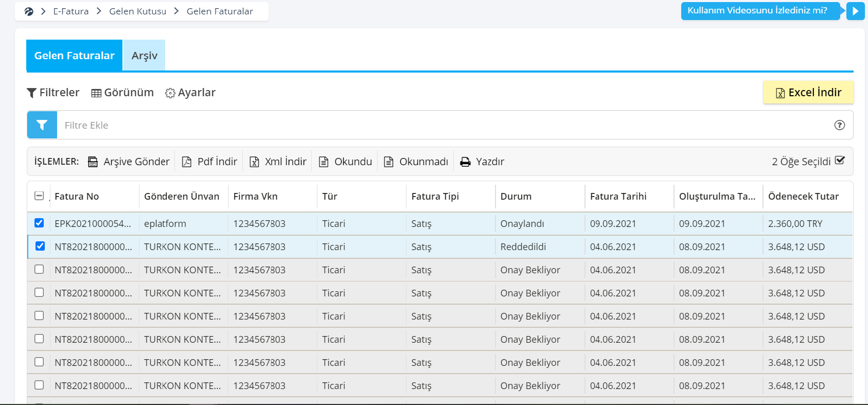Check the third Onay Bekliyor row checkbox
The image size is (868, 405).
pos(39,315)
